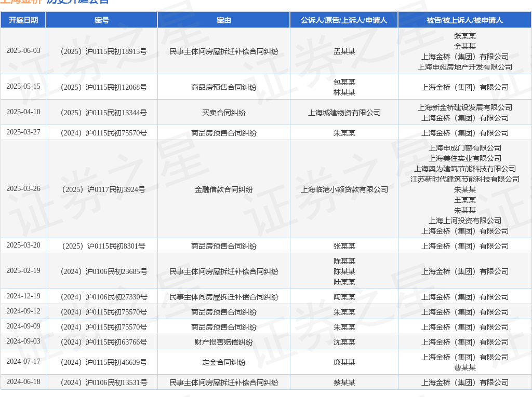The image size is (532, 397).
Task: Click plaintiff 廉某某
Action: tap(344, 362)
